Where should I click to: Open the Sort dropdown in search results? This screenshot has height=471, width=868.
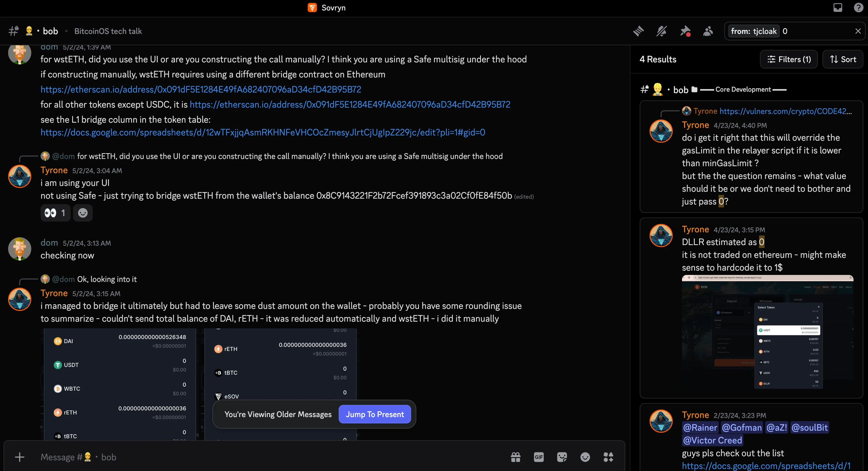[x=843, y=59]
